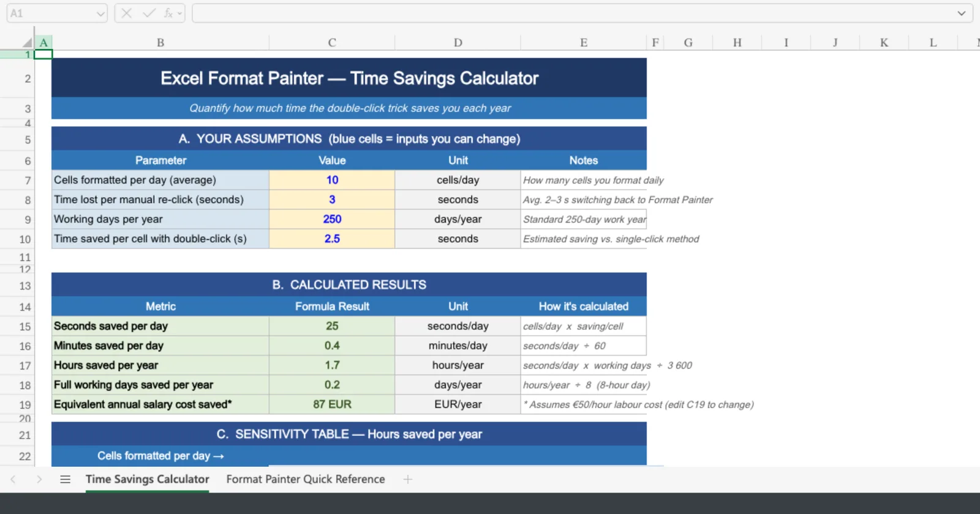Viewport: 980px width, 514px height.
Task: Click the 'Estimated saving vs. single-click method' note
Action: pyautogui.click(x=611, y=239)
